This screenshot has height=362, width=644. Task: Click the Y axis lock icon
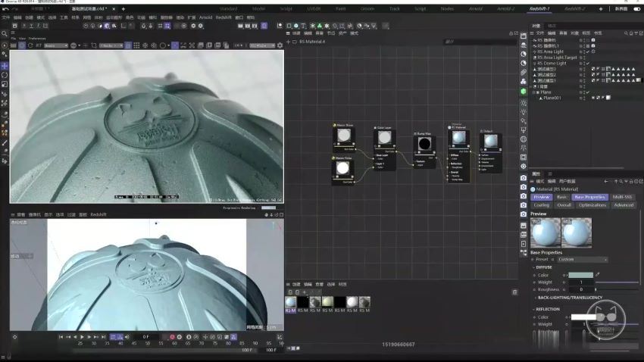click(x=31, y=26)
